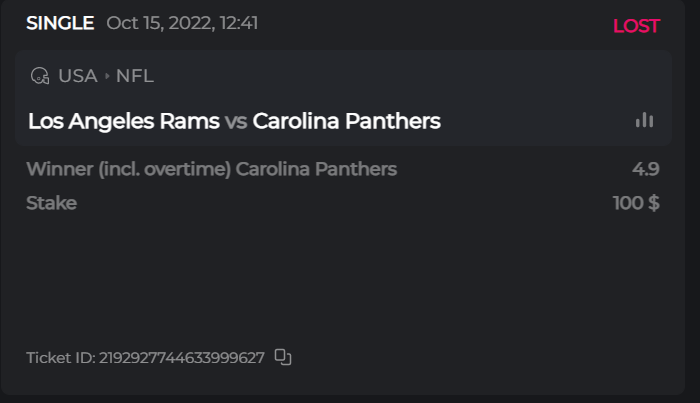700x403 pixels.
Task: Select the Winner (incl. overtime) market line
Action: [211, 169]
